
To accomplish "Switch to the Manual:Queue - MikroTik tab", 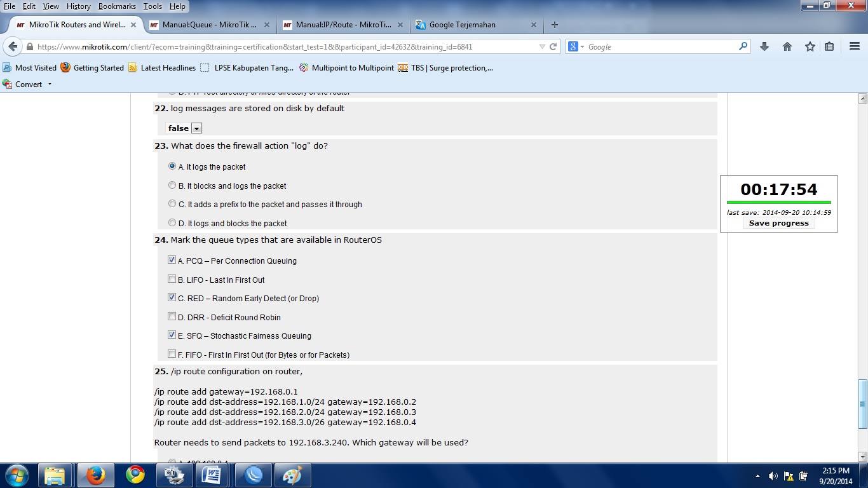I will pos(208,25).
